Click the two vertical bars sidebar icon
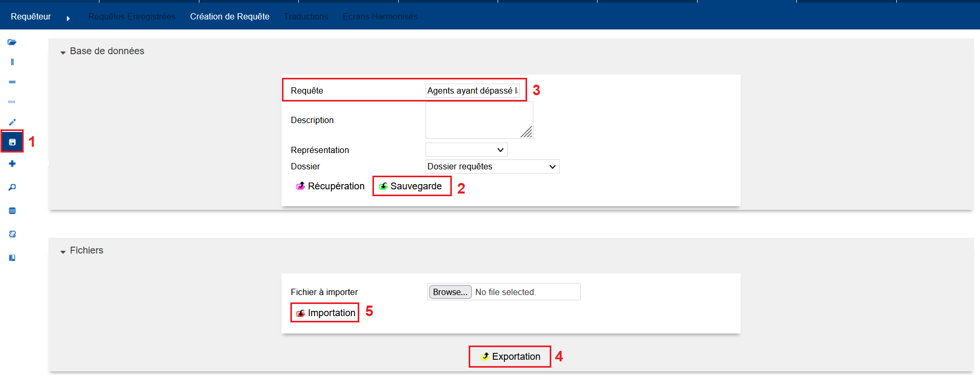Viewport: 980px width, 375px height. (x=12, y=62)
